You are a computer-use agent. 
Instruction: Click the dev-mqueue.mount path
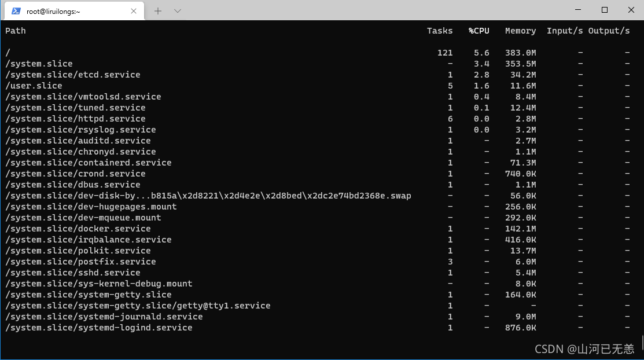(x=83, y=218)
